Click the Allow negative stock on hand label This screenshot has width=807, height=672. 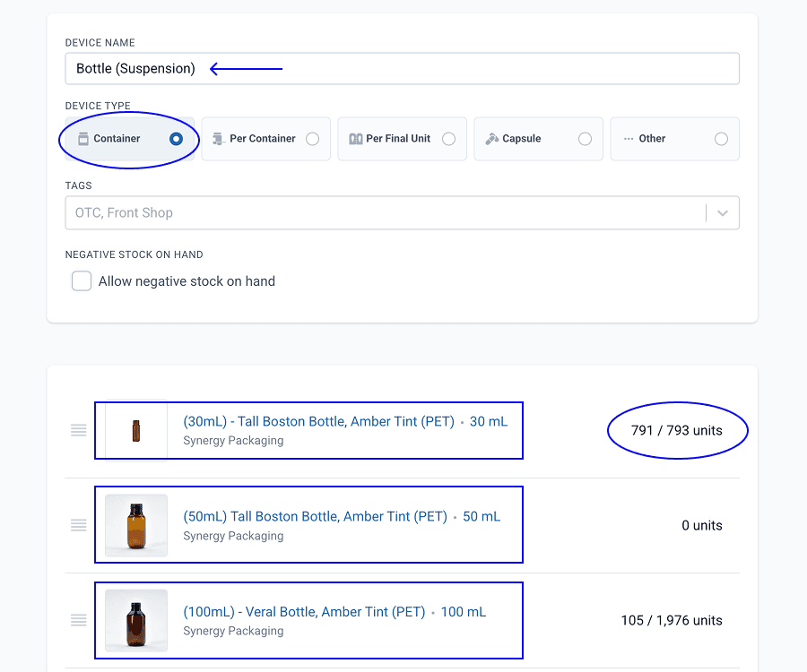tap(187, 281)
